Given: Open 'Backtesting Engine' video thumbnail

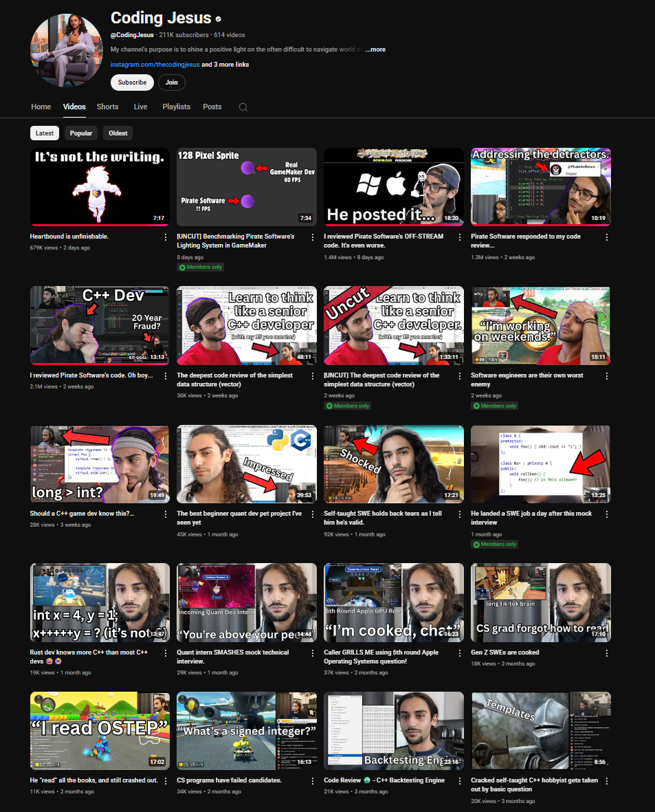Looking at the screenshot, I should 394,731.
